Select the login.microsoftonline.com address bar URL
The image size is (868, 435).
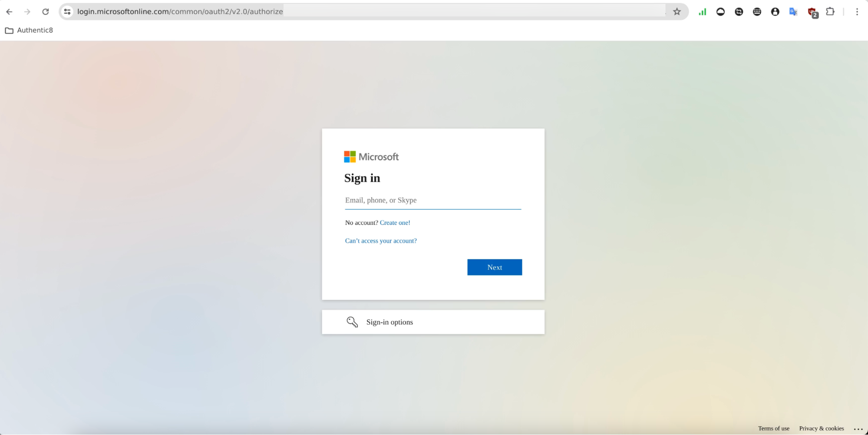pyautogui.click(x=180, y=12)
